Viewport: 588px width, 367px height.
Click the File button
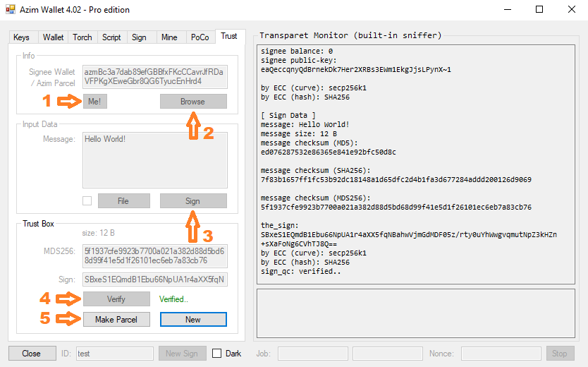tap(124, 200)
